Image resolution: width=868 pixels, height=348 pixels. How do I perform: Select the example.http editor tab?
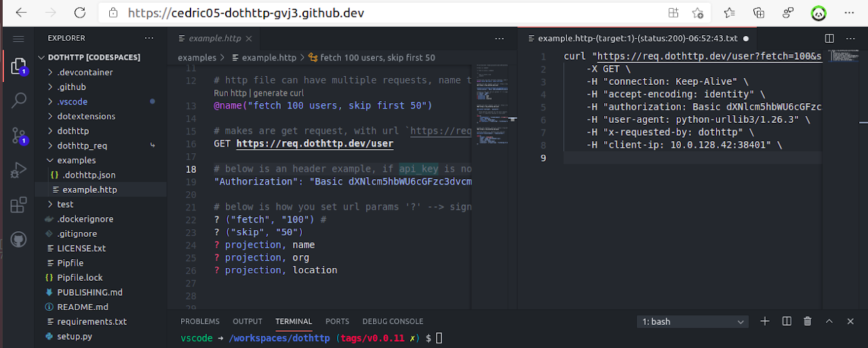coord(214,39)
